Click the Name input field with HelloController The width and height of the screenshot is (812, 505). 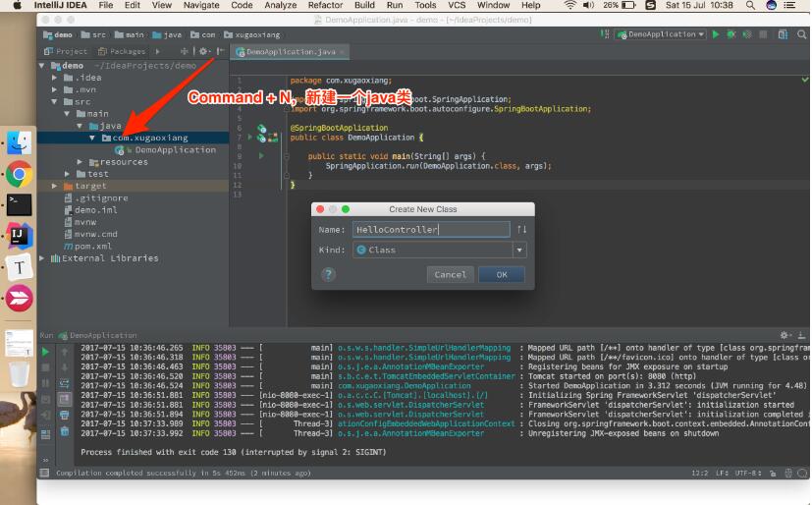click(x=431, y=230)
